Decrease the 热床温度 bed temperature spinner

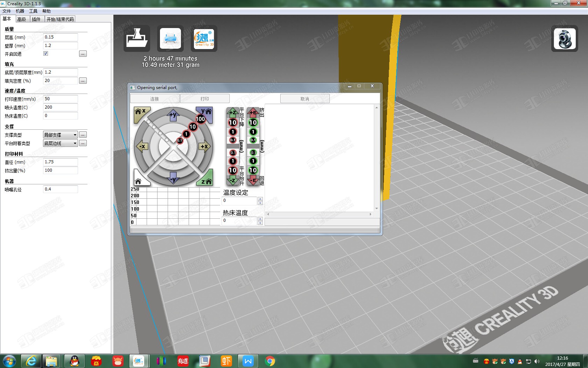coord(260,223)
